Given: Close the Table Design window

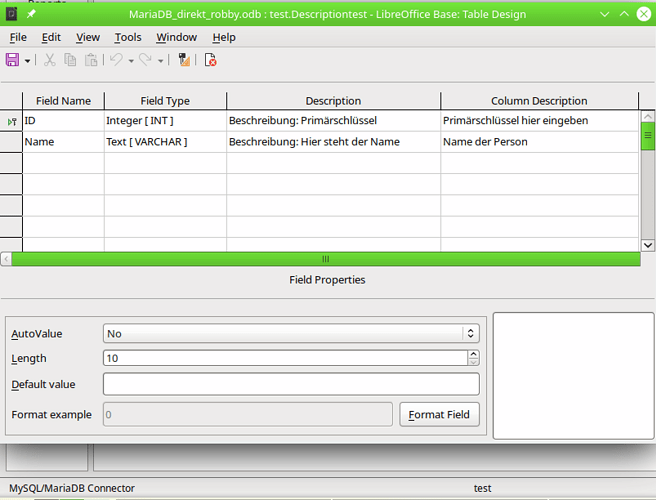Looking at the screenshot, I should point(644,14).
